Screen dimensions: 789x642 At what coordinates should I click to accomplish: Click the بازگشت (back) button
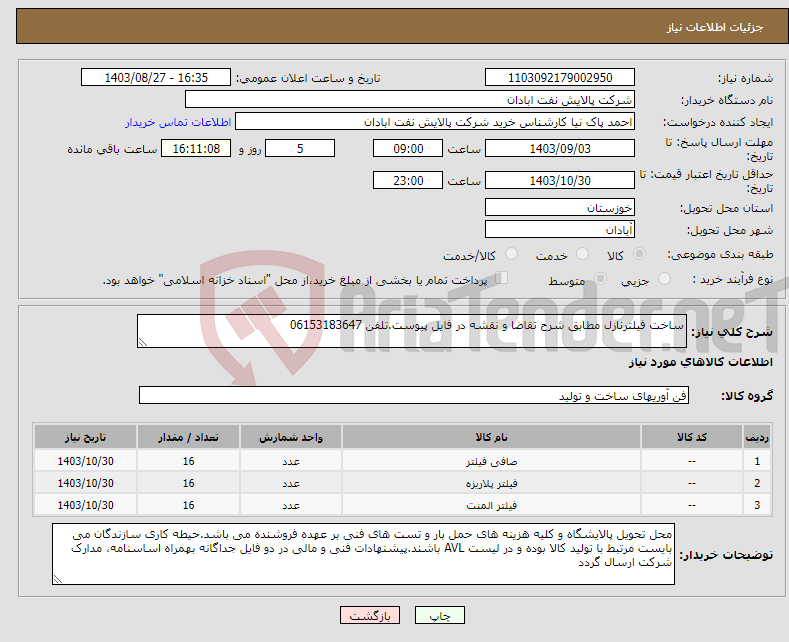pos(370,615)
